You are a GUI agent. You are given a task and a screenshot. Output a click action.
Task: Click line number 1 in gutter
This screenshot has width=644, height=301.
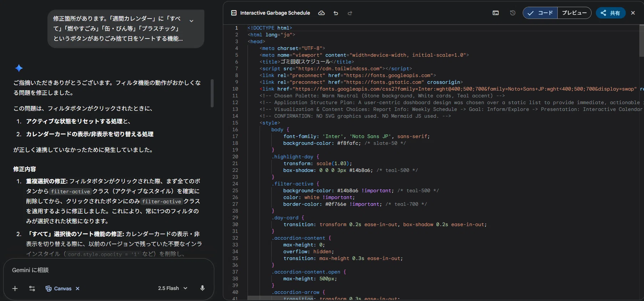click(236, 28)
